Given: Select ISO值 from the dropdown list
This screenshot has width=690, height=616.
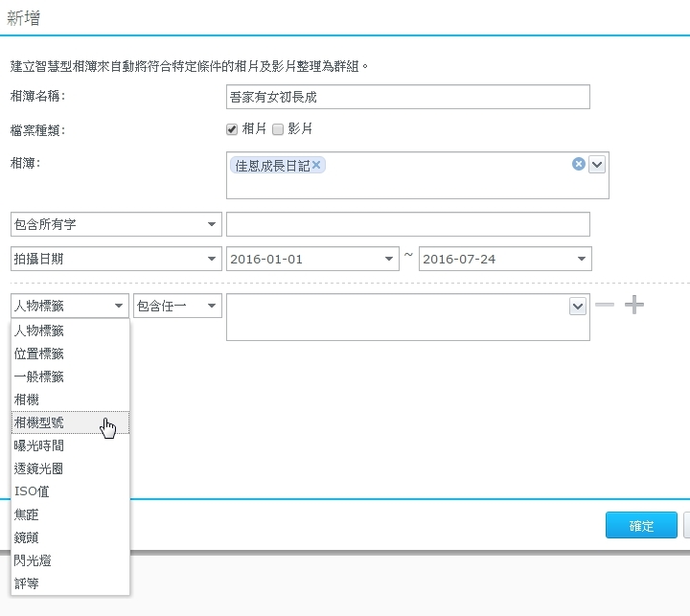Looking at the screenshot, I should (34, 491).
